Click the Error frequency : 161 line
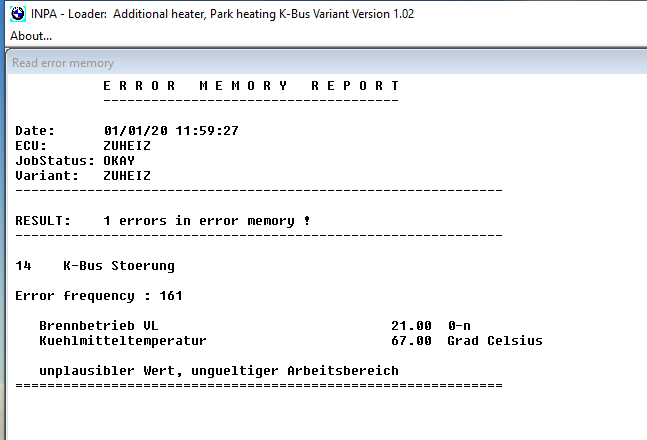 [99, 296]
